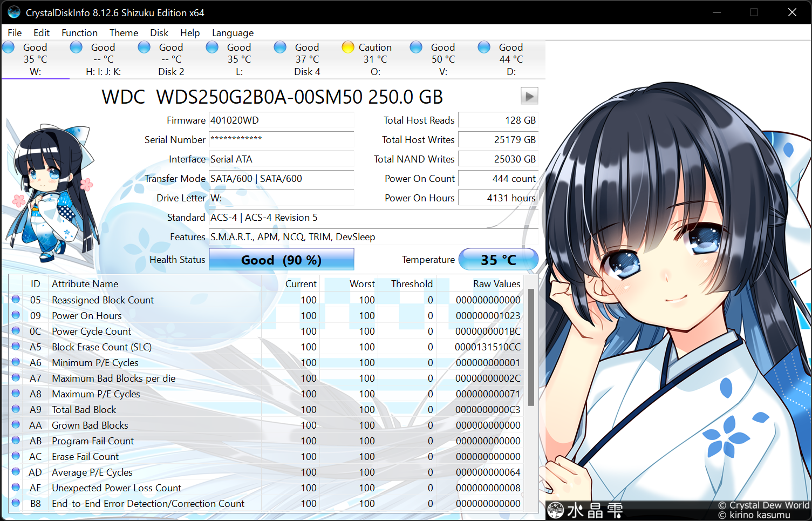This screenshot has height=521, width=812.
Task: Select the W: drive tab
Action: tap(36, 59)
